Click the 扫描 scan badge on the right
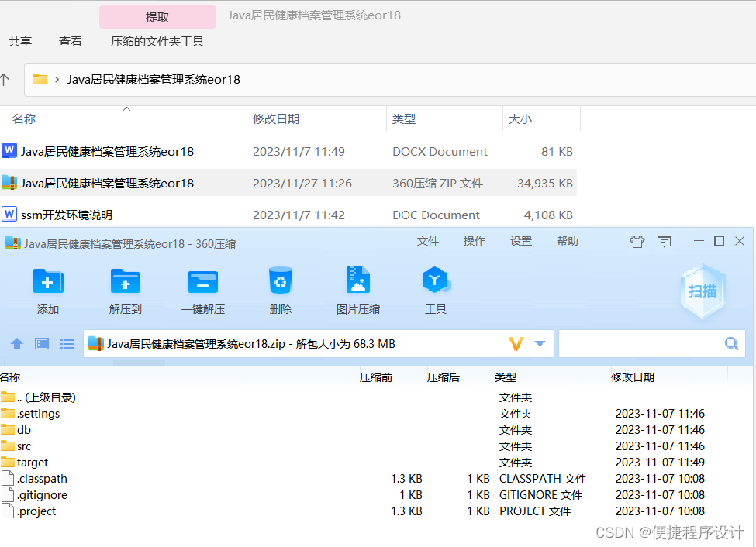The height and width of the screenshot is (547, 756). point(702,291)
